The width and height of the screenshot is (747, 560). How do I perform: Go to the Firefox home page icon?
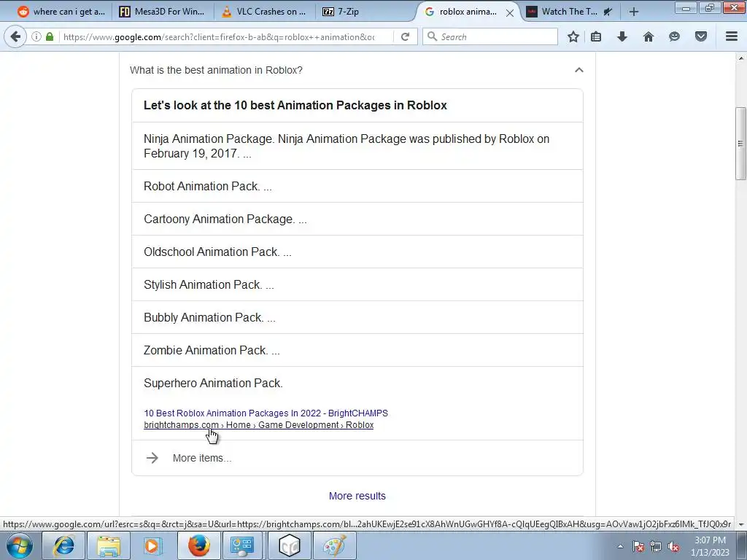(x=649, y=36)
